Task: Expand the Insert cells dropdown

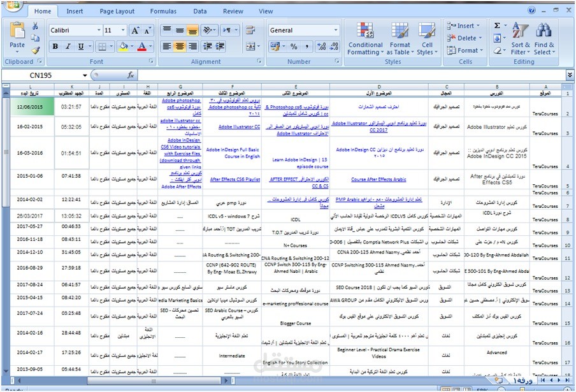Action: [x=479, y=25]
